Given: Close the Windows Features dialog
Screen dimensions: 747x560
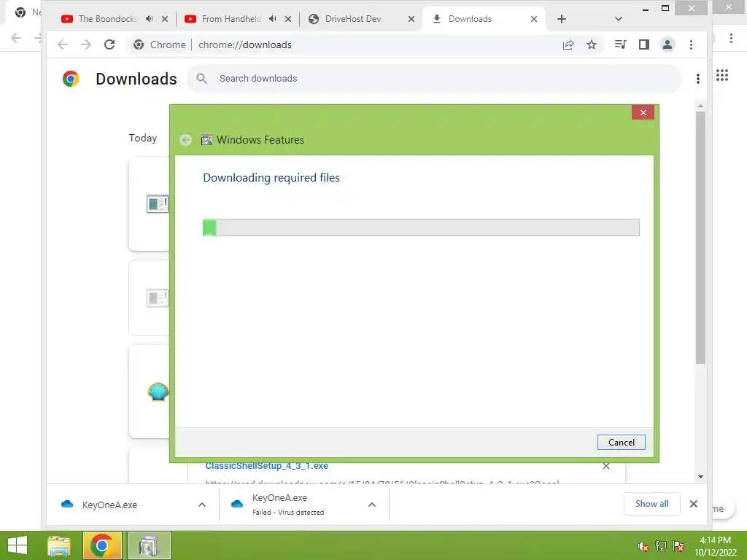Looking at the screenshot, I should pyautogui.click(x=643, y=112).
